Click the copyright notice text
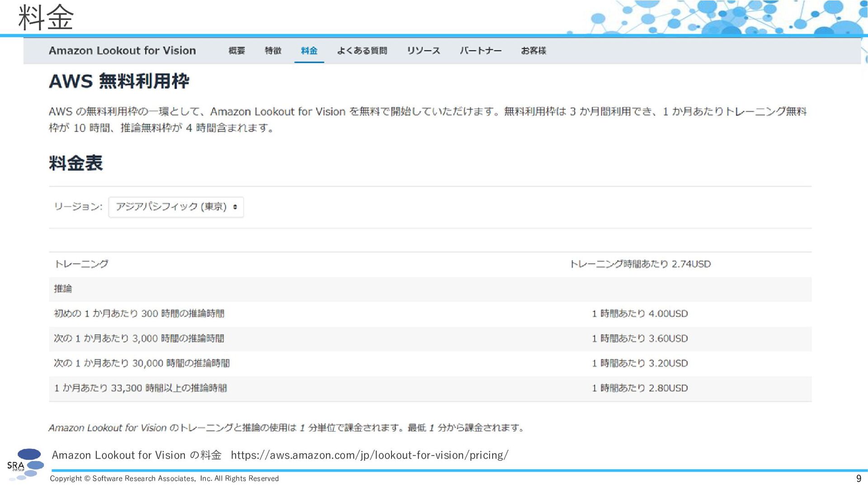 point(164,479)
